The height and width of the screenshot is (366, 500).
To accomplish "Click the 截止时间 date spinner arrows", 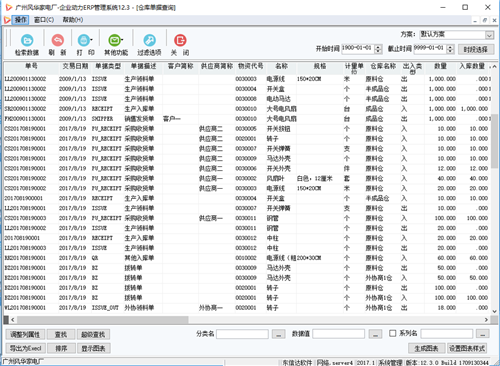I will click(x=450, y=49).
